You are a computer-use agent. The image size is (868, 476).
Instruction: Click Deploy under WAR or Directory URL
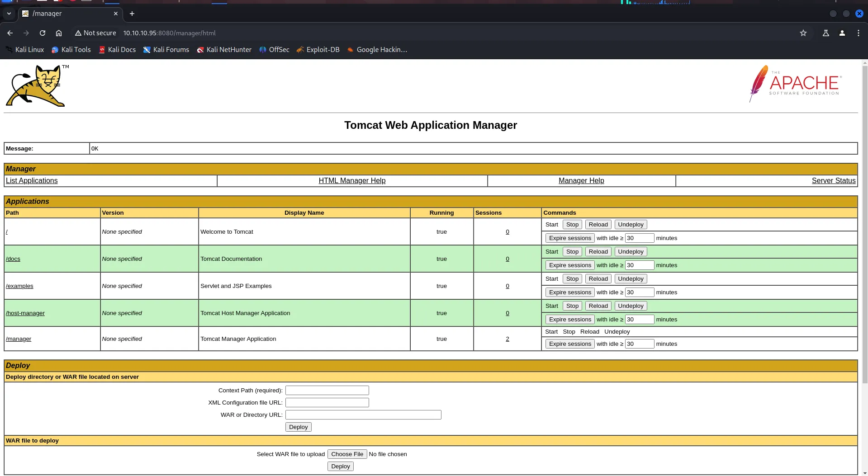[x=298, y=427]
